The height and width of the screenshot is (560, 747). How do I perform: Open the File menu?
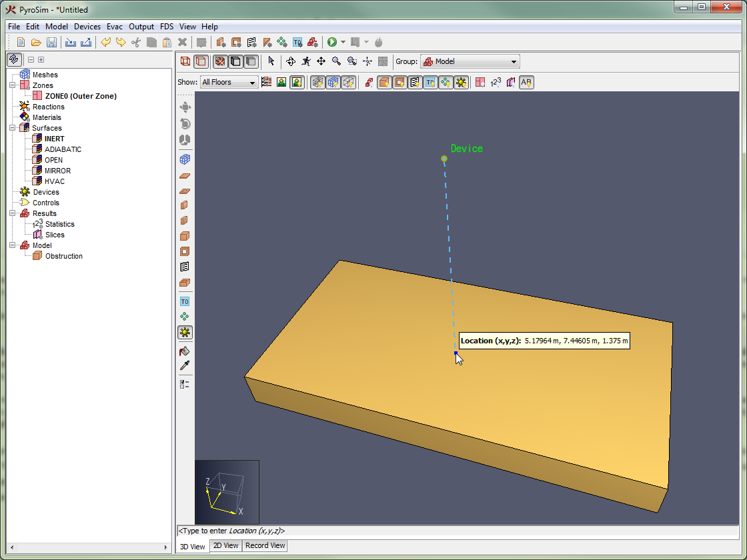pos(14,27)
